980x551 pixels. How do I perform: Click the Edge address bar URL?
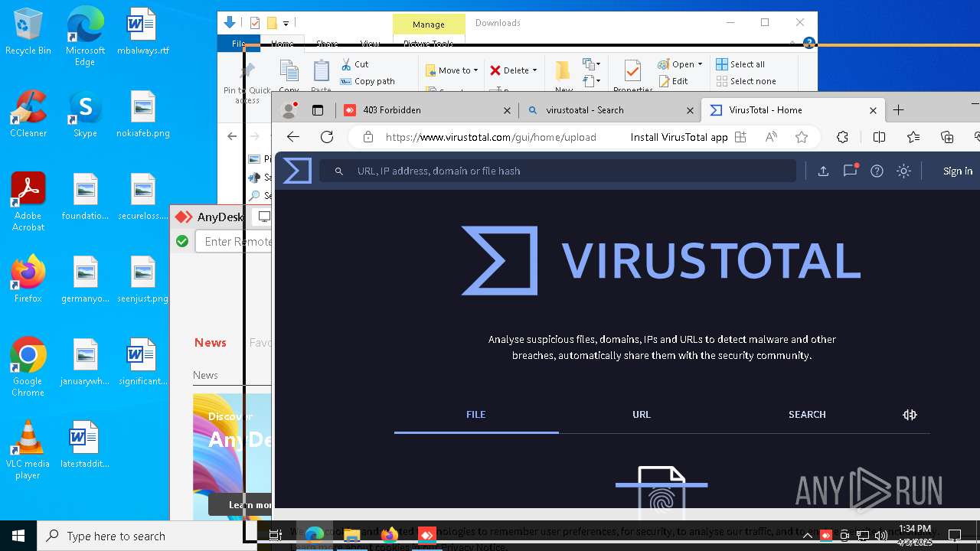(x=491, y=137)
